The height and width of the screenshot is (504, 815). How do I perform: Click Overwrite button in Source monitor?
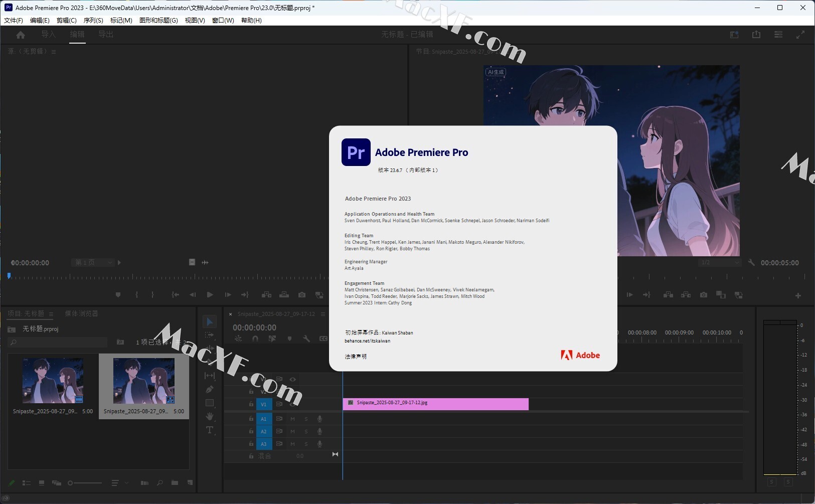(284, 295)
